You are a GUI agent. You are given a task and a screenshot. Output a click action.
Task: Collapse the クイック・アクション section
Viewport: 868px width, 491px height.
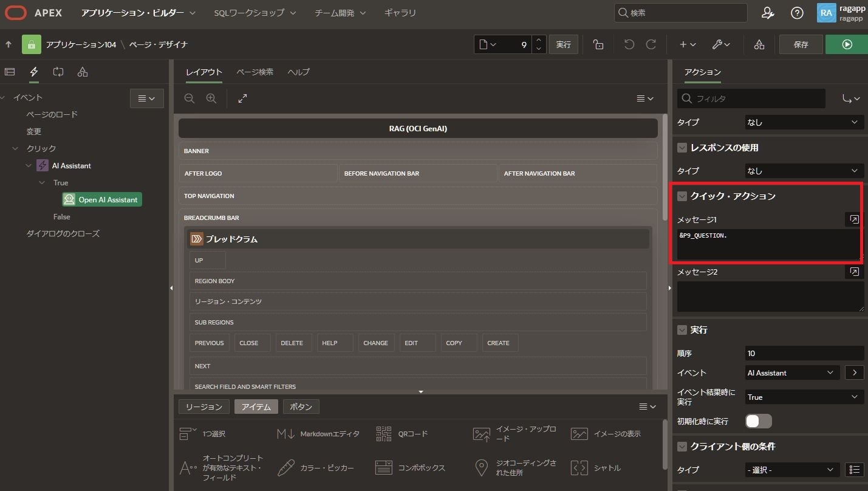[682, 196]
